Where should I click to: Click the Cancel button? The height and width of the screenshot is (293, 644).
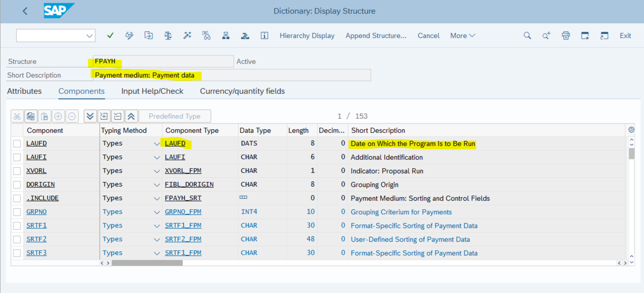429,36
